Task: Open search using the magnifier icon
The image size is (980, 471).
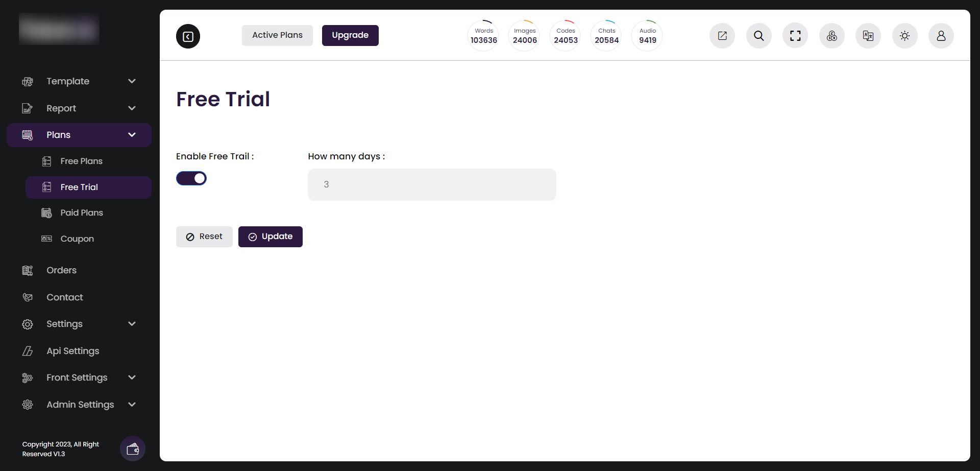Action: pyautogui.click(x=758, y=36)
